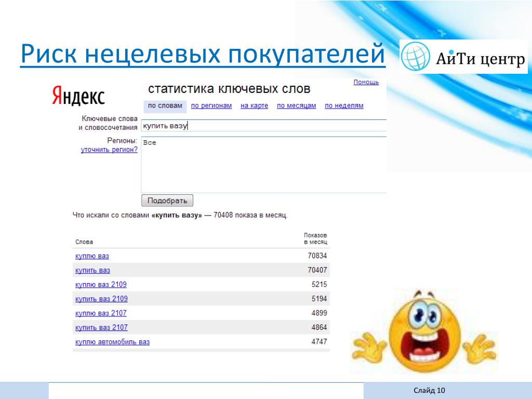Image resolution: width=532 pixels, height=399 pixels.
Task: Click the keywords field containing 'купить вазу'
Action: tap(263, 126)
